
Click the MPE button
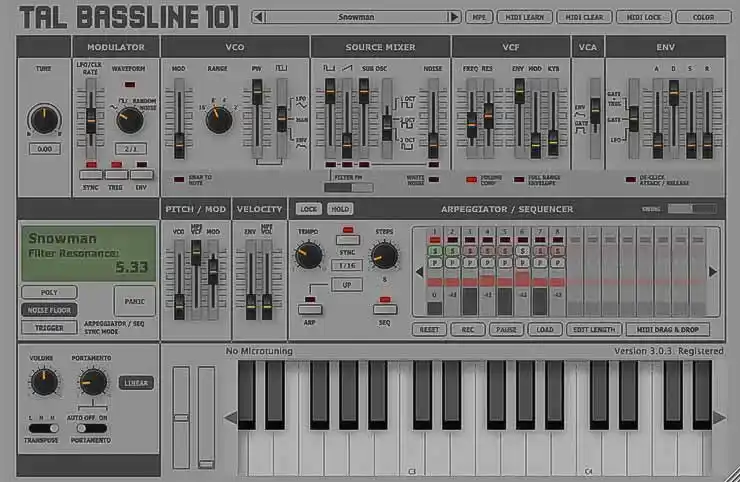point(479,17)
